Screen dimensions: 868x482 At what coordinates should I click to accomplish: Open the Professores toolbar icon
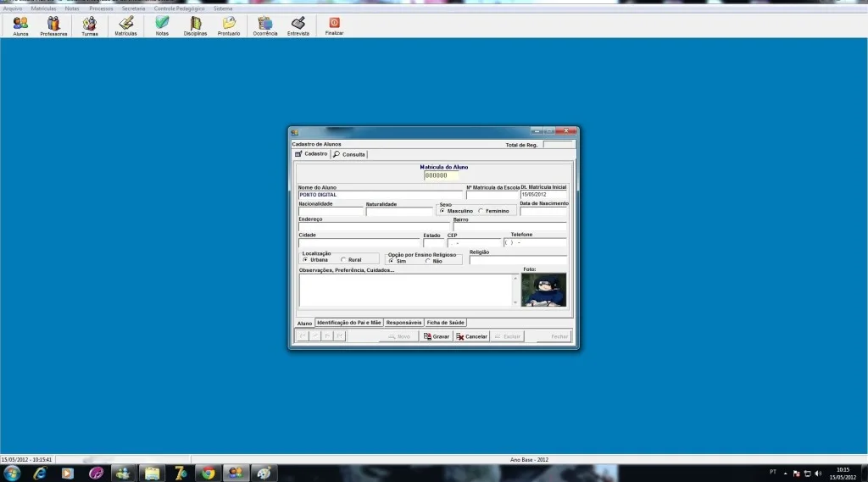53,25
